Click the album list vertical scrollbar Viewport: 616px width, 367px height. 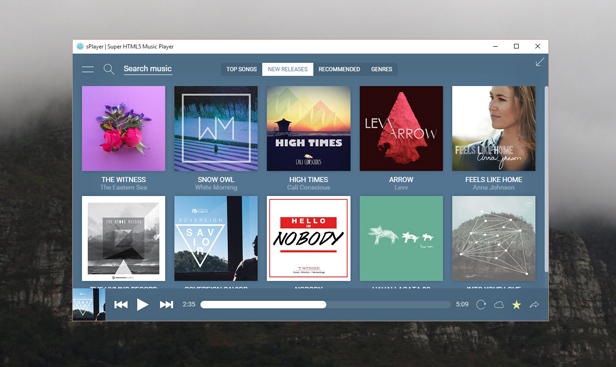546,179
